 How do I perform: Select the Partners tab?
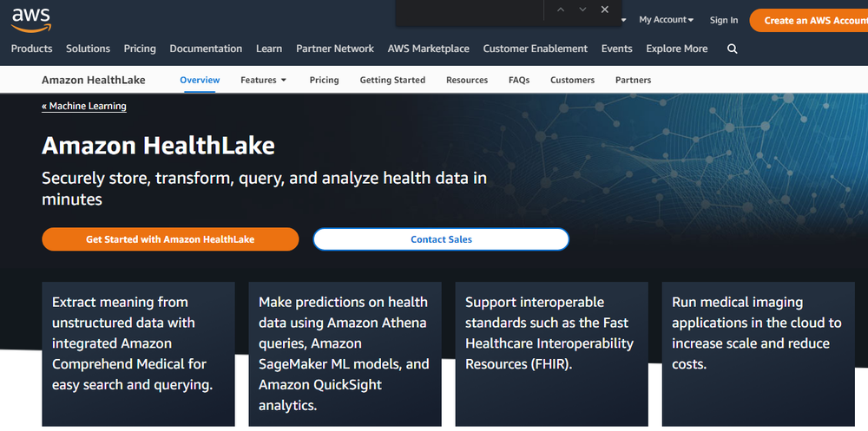click(634, 80)
